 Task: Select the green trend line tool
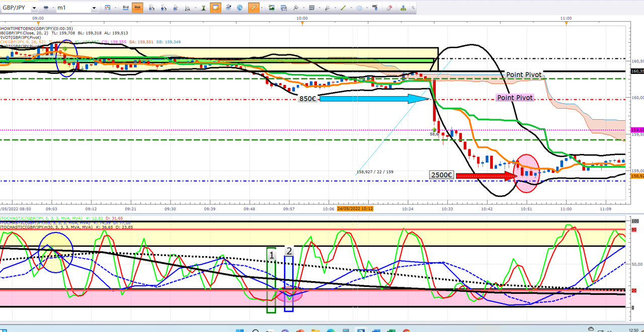[343, 8]
